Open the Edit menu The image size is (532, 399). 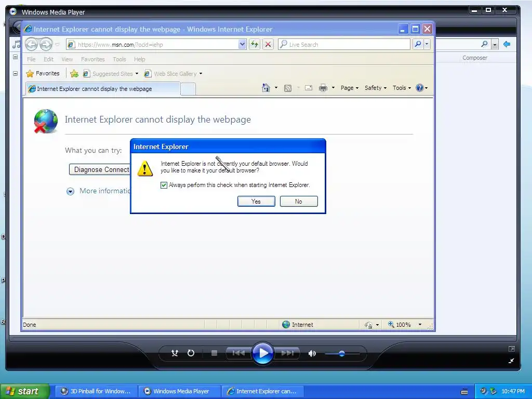pos(48,59)
